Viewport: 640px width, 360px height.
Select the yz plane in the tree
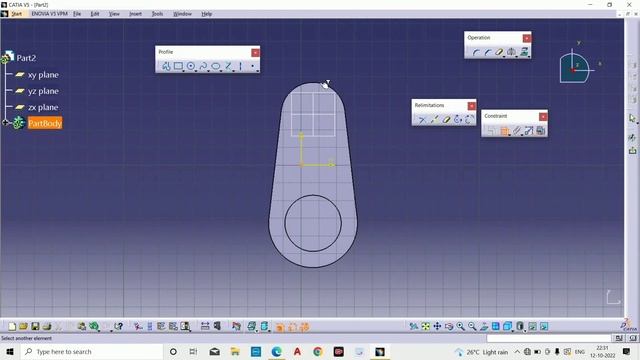pos(43,91)
